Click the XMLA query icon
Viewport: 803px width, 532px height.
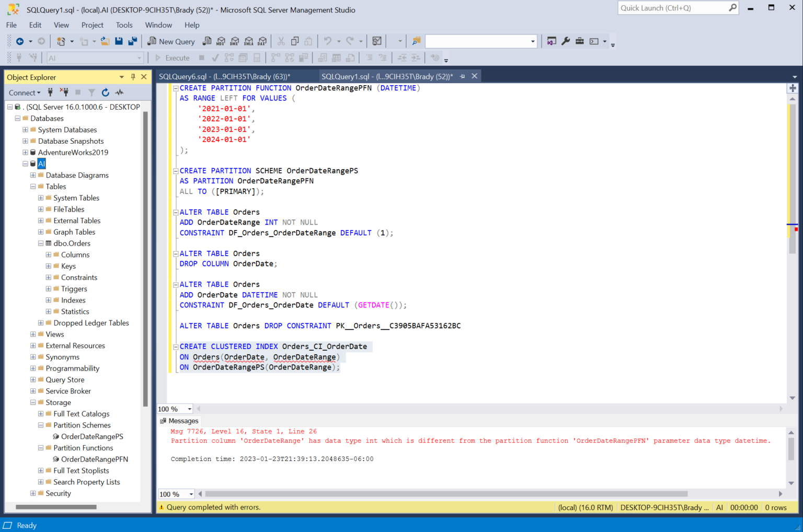click(248, 41)
